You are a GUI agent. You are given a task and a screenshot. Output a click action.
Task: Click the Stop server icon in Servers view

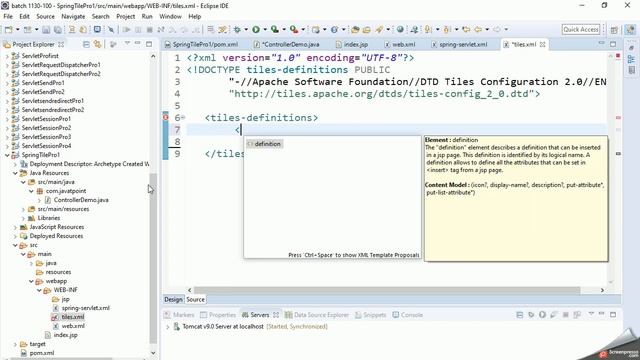(x=566, y=315)
